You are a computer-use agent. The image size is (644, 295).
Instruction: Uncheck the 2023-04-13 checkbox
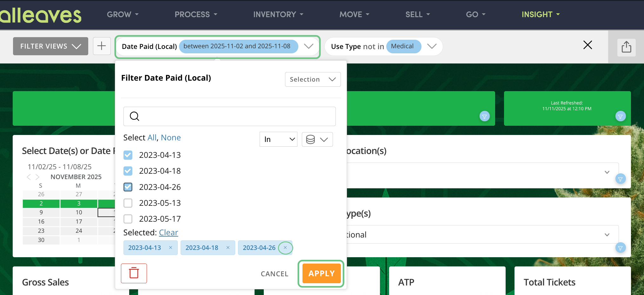[x=128, y=155]
